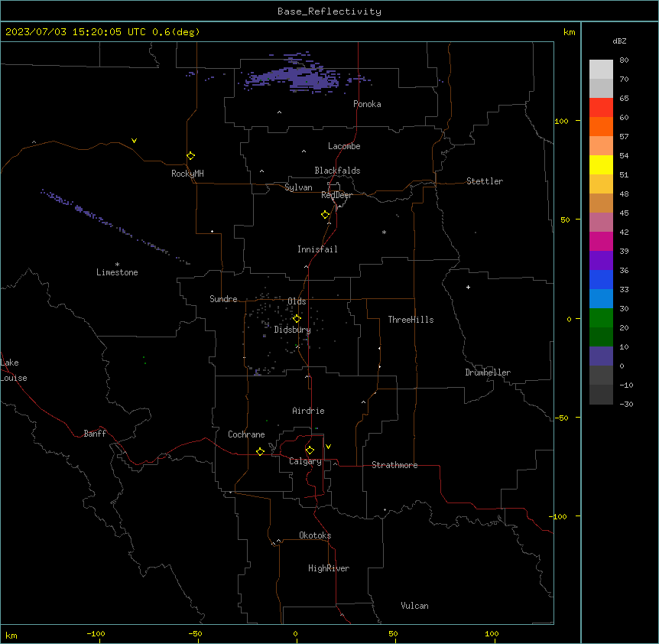Screen dimensions: 659x644
Task: Click the yellow station marker near RockyMH
Action: [x=191, y=156]
